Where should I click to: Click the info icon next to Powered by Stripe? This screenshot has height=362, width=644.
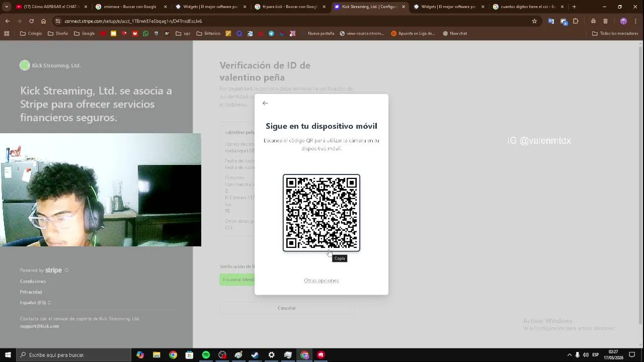point(66,270)
